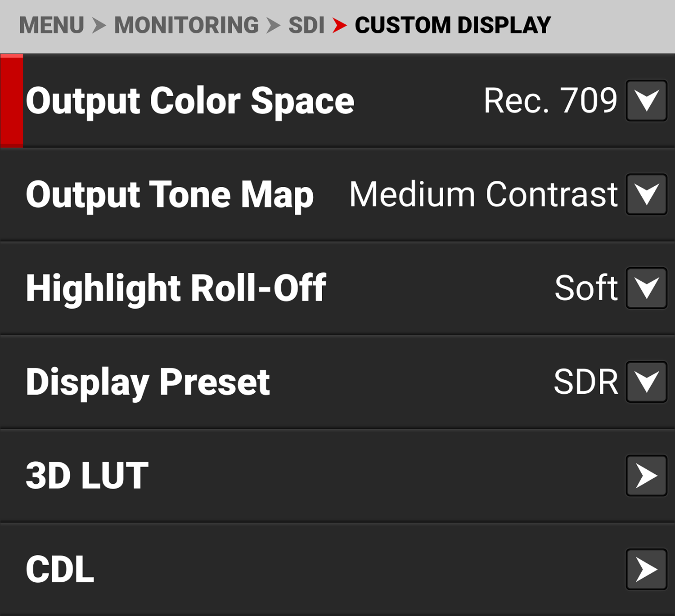Image resolution: width=675 pixels, height=616 pixels.
Task: Open the Highlight Roll-Off dropdown arrow
Action: tap(646, 288)
